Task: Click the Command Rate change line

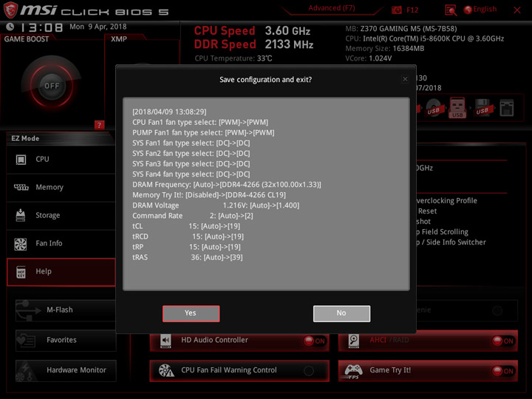Action: [x=193, y=216]
